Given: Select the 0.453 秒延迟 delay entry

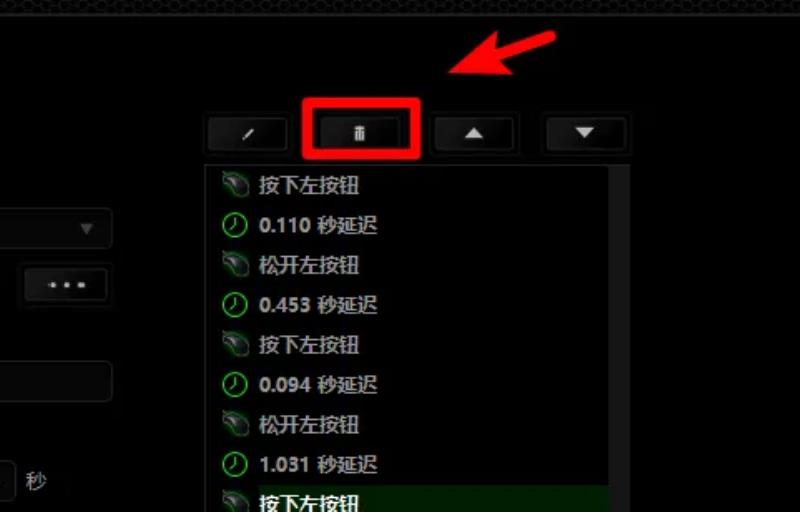Looking at the screenshot, I should click(x=408, y=304).
